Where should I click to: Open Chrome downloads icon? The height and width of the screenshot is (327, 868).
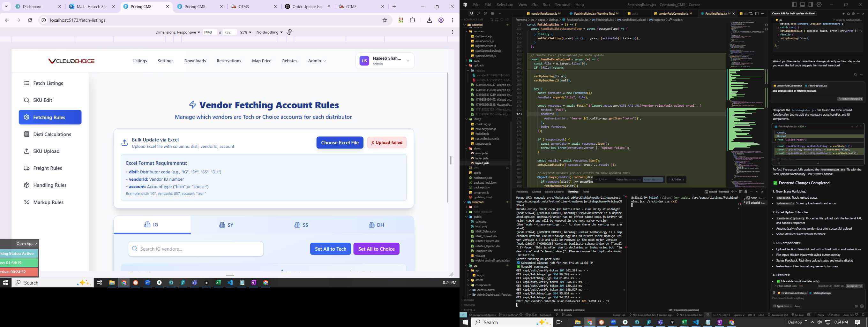[x=429, y=20]
